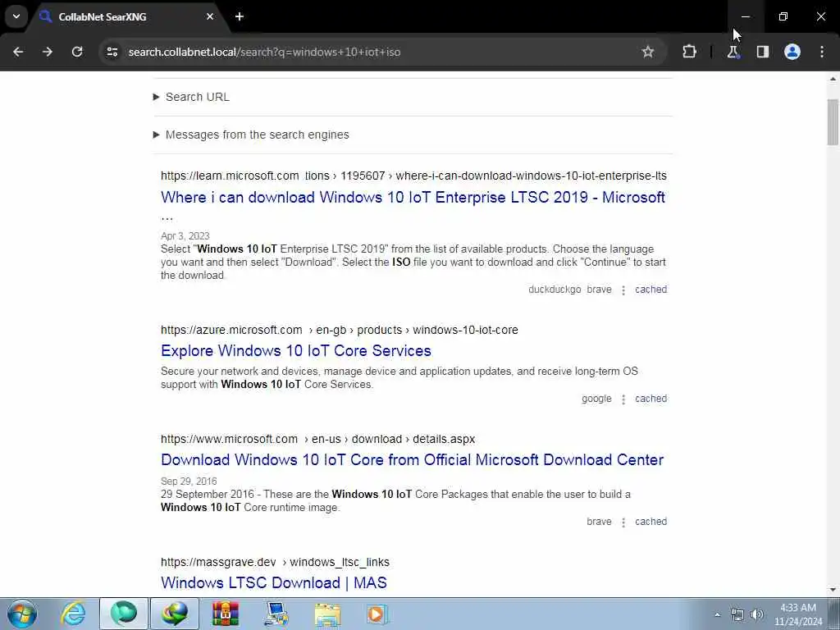Image resolution: width=840 pixels, height=630 pixels.
Task: Click the scrollbar up arrow
Action: 833,79
